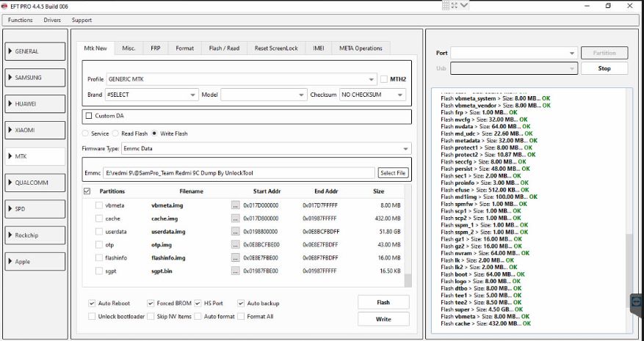
Task: Click browse button for otp.img
Action: tap(235, 245)
